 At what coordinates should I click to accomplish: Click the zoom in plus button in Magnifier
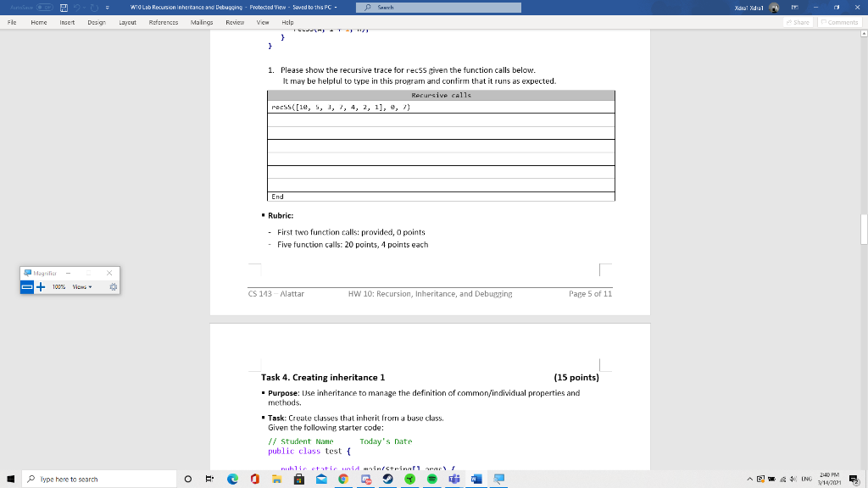(41, 286)
